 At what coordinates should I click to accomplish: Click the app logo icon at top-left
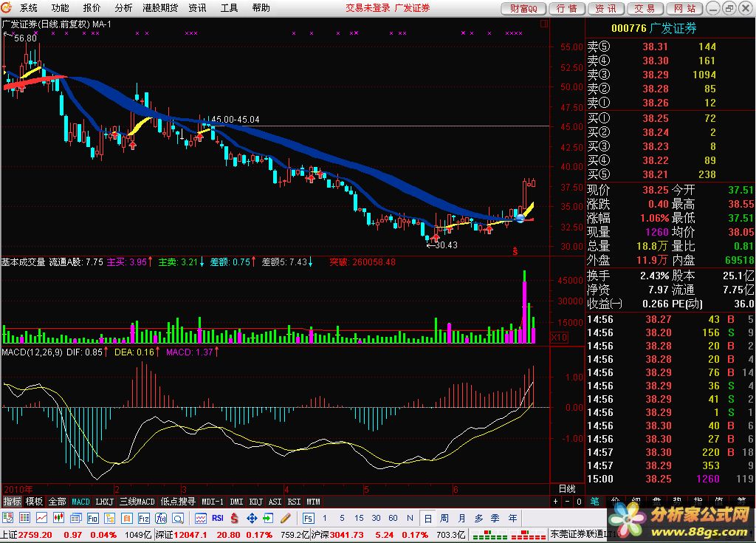[x=6, y=7]
